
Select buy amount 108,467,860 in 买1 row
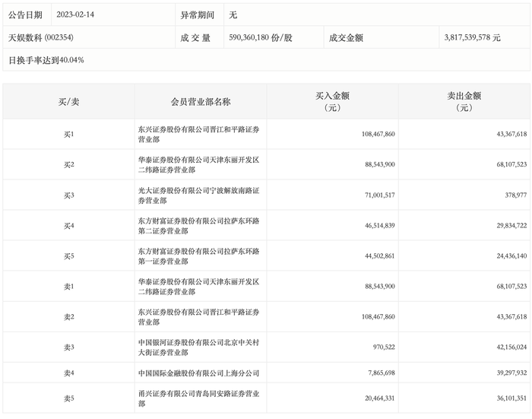tap(378, 134)
